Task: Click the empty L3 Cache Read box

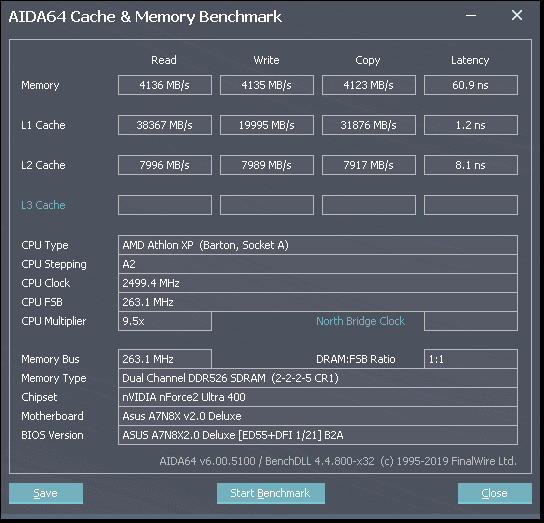Action: [x=165, y=205]
